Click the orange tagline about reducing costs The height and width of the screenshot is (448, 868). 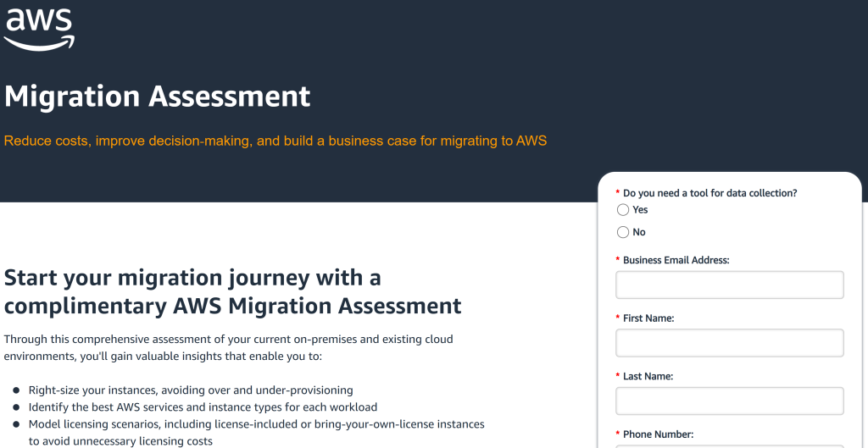click(x=275, y=141)
